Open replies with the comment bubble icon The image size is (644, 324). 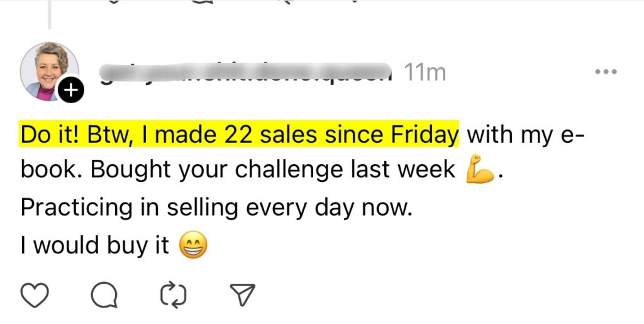(103, 294)
